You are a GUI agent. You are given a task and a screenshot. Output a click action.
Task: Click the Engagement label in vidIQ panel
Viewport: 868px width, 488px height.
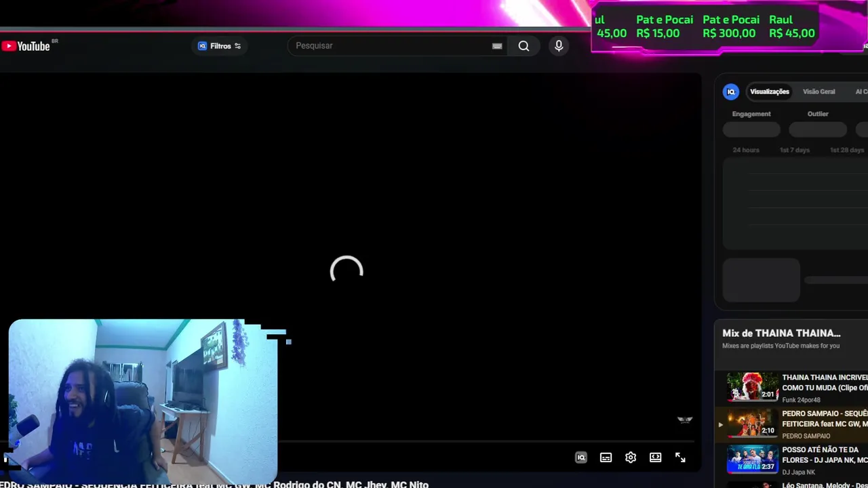751,114
